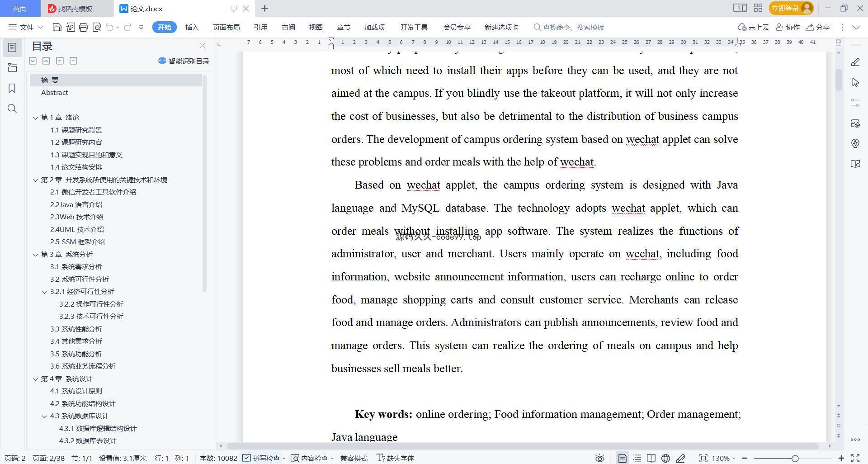This screenshot has height=464, width=868.
Task: Click the three dots at the right sidebar bottom
Action: tap(855, 439)
